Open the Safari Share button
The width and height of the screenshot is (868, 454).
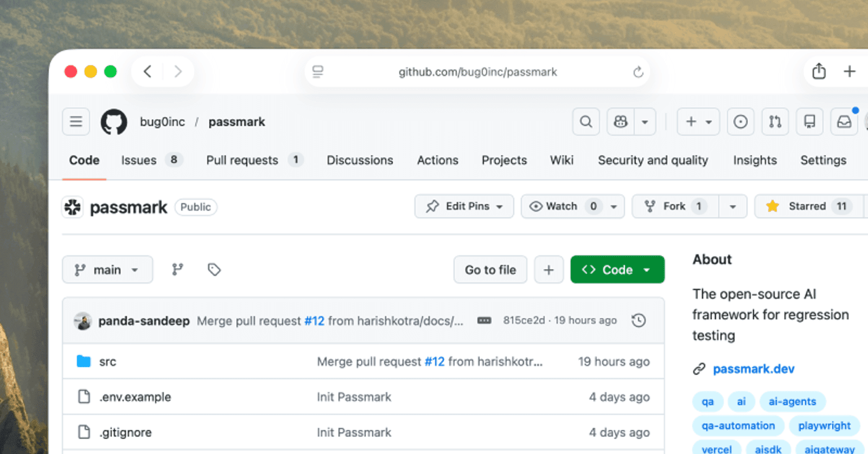point(819,71)
